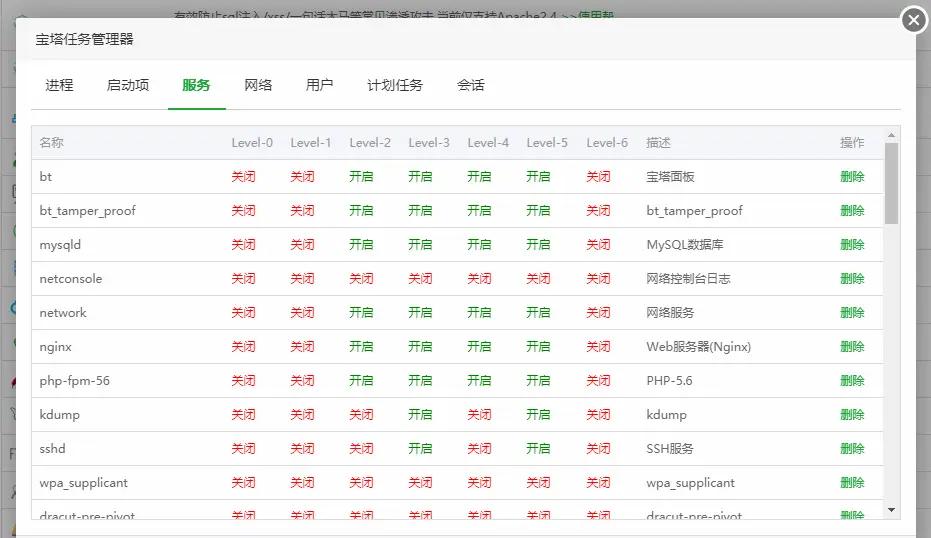
Task: Toggle Level-6 status for php-fpm-56
Action: click(x=598, y=381)
